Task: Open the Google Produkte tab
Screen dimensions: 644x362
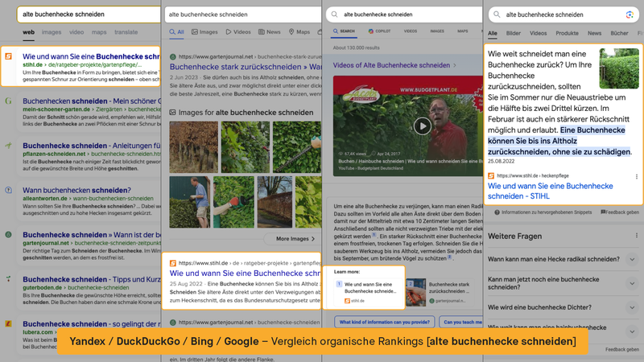Action: tap(567, 33)
